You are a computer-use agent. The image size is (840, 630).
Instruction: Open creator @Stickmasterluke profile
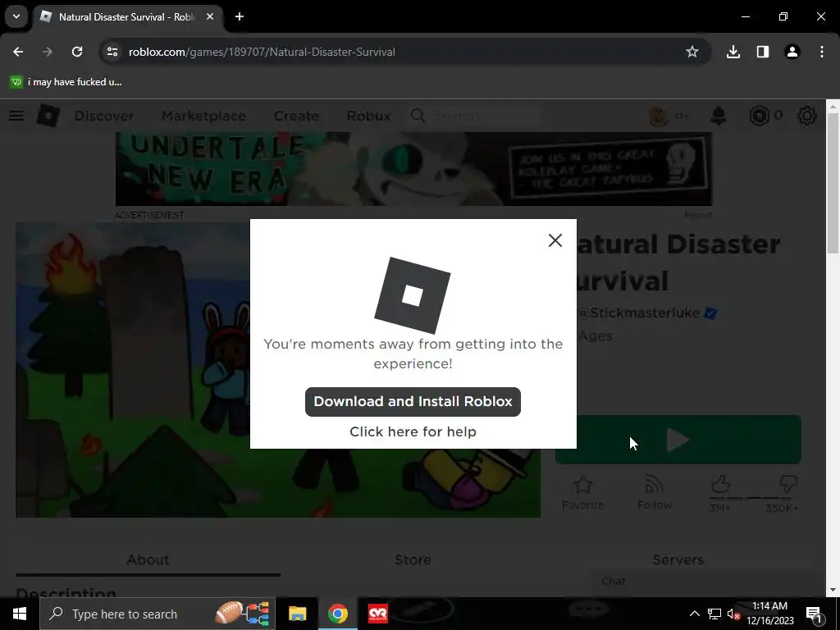pyautogui.click(x=640, y=313)
